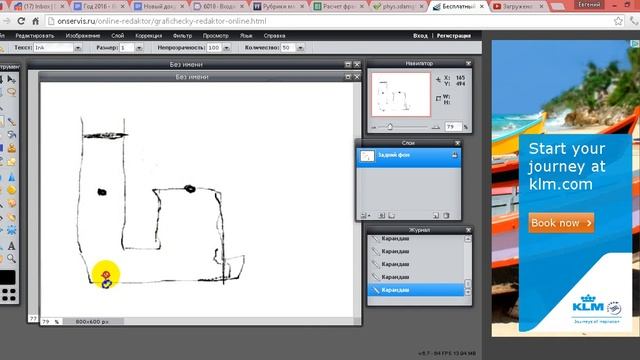Click Book now in KLM ad
The width and height of the screenshot is (640, 360).
coord(561,223)
